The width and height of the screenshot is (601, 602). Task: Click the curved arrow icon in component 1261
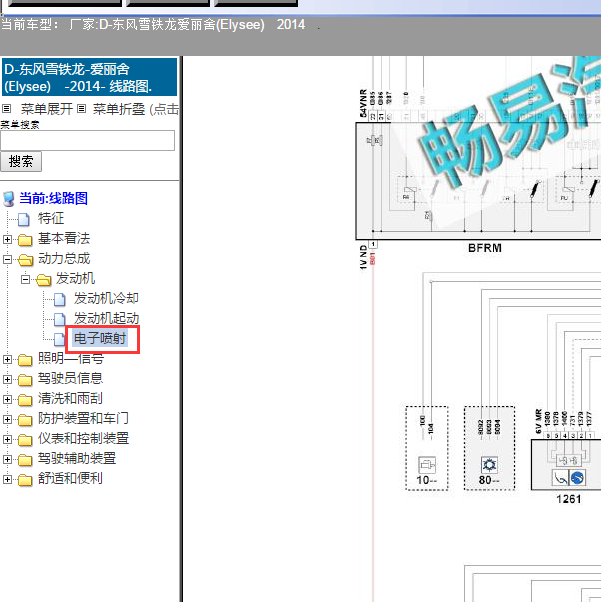pyautogui.click(x=561, y=478)
